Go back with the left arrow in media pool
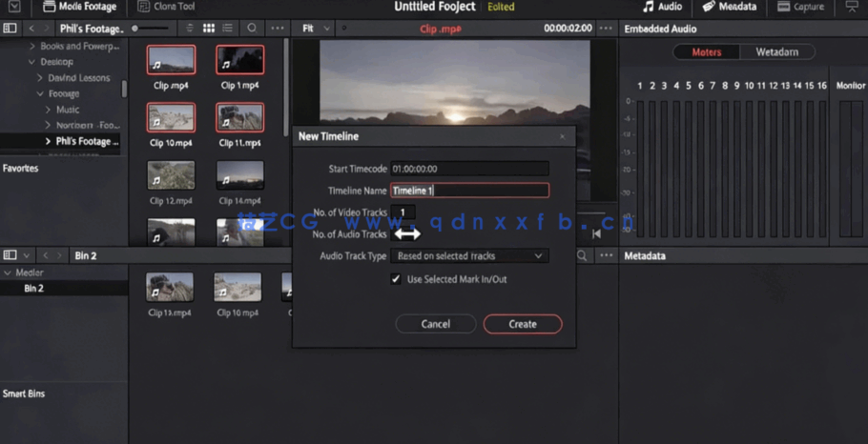 click(x=46, y=255)
